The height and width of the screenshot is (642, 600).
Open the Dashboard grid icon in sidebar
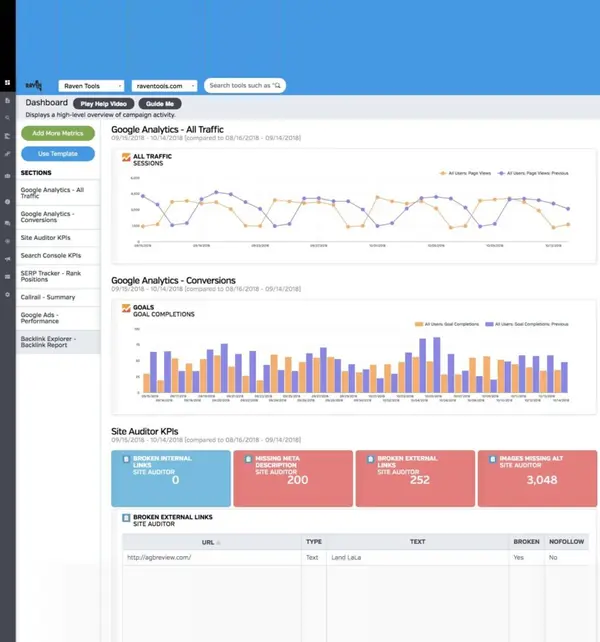coord(7,83)
